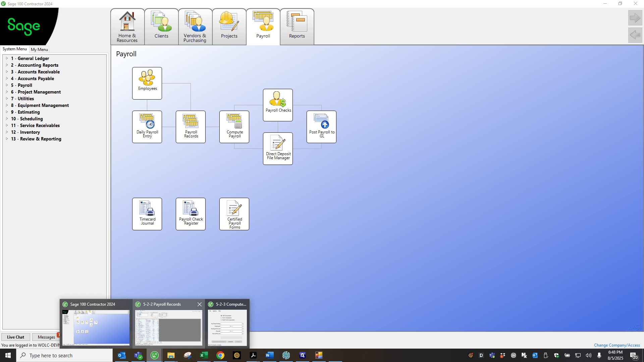Click the volume tray icon
Viewport: 644px width, 362px height.
(x=589, y=355)
